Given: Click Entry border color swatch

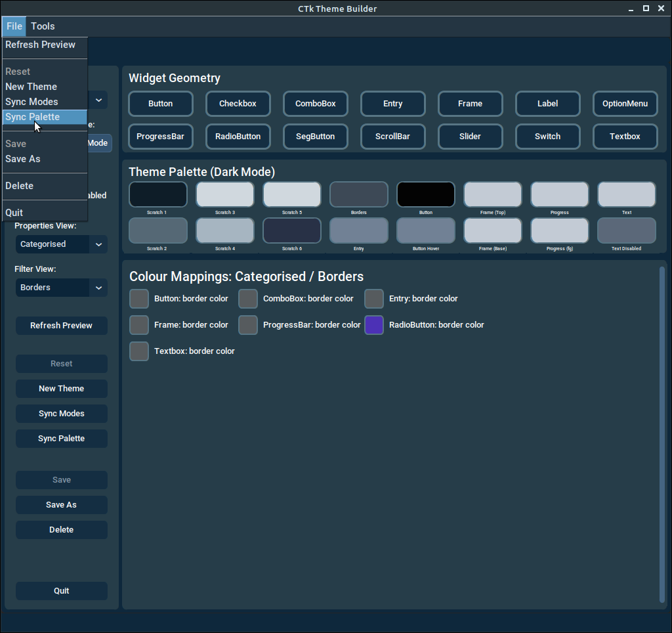Looking at the screenshot, I should [x=373, y=299].
